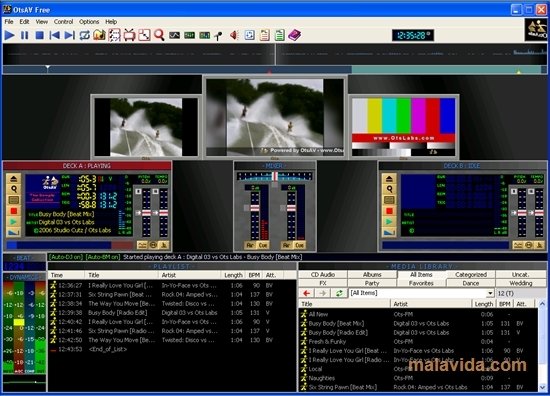Viewport: 550px width, 396px height.
Task: Click the microphone toolbar icon
Action: coord(219,35)
